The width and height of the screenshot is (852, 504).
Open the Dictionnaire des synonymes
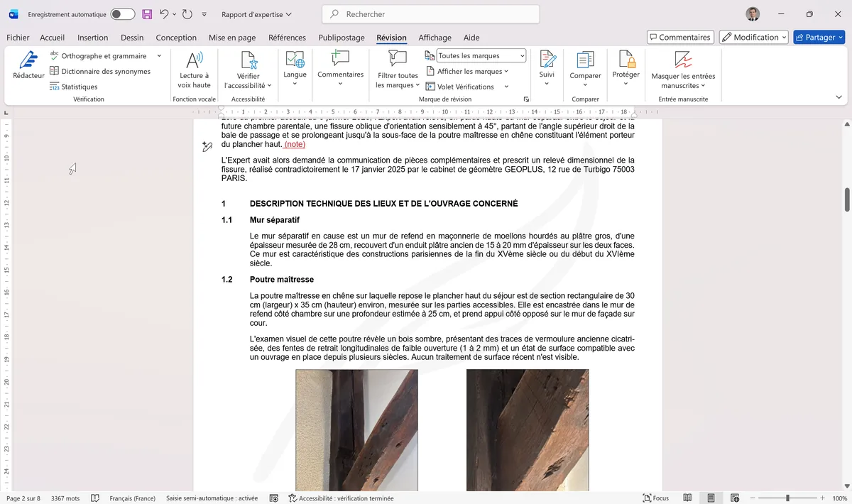(x=99, y=70)
